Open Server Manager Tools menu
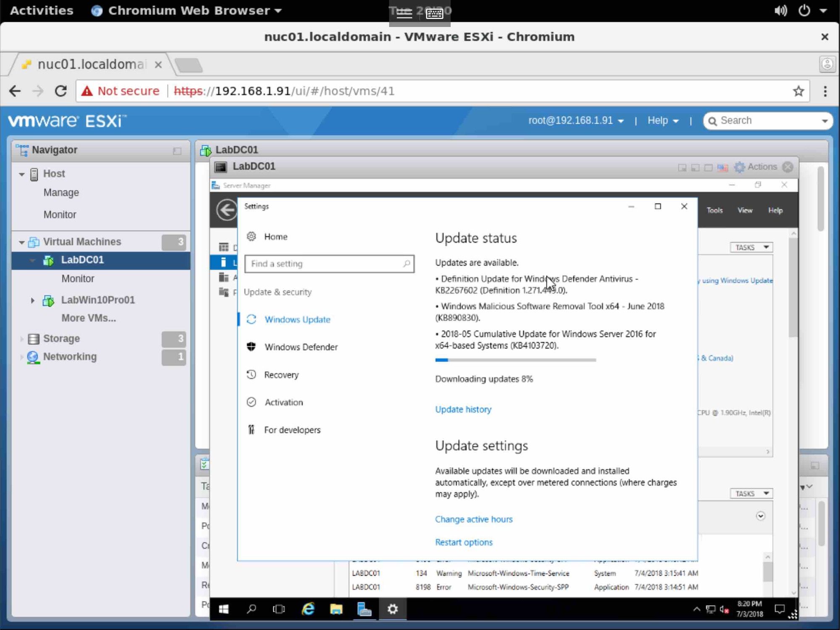This screenshot has height=630, width=840. [714, 210]
